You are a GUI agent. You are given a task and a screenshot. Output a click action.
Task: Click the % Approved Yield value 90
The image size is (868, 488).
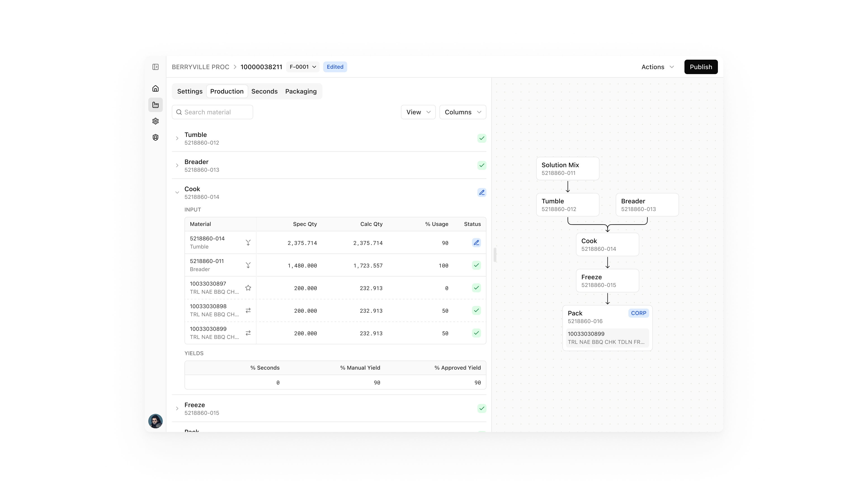pyautogui.click(x=477, y=382)
